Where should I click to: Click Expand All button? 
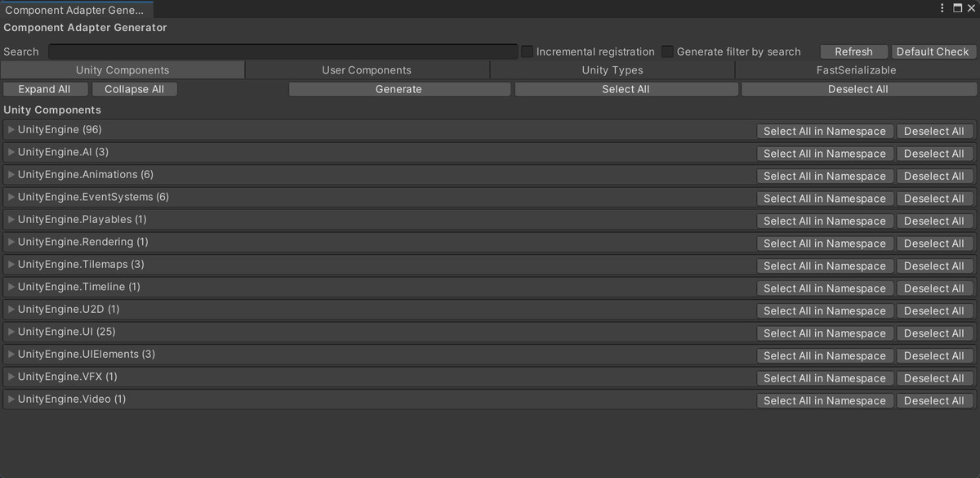(44, 89)
